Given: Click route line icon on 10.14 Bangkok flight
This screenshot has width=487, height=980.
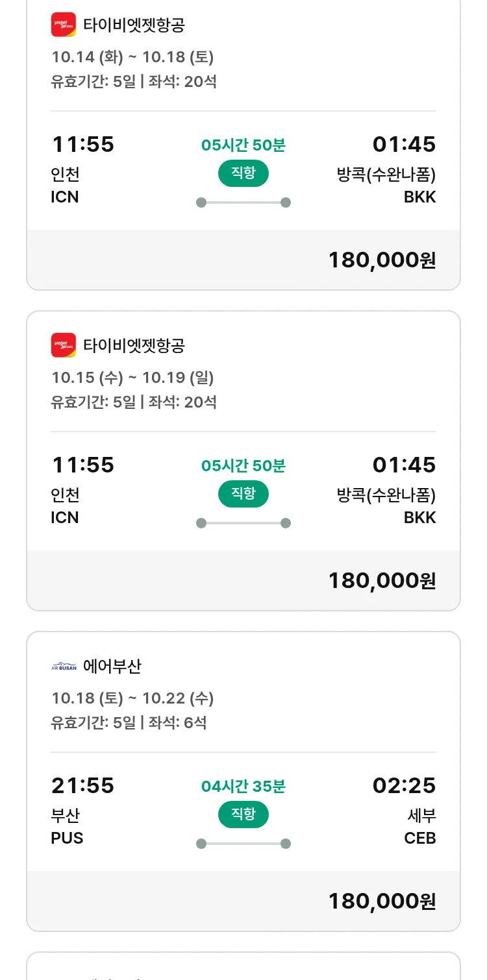Looking at the screenshot, I should 243,202.
